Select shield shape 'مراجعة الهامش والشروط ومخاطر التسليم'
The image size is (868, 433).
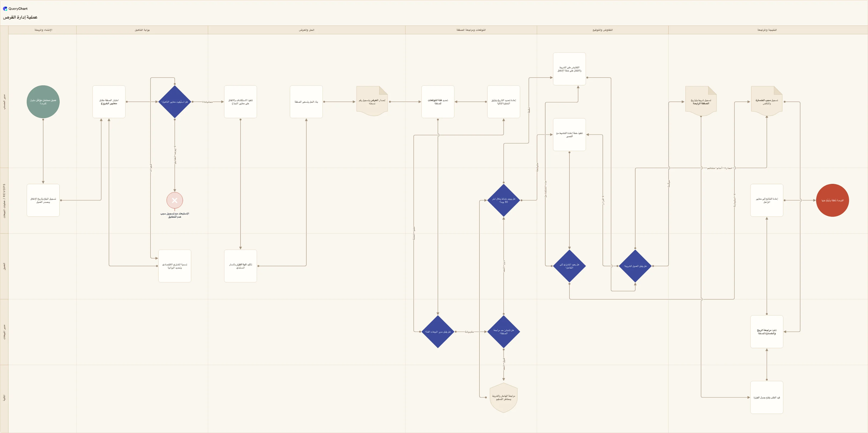[x=503, y=398]
